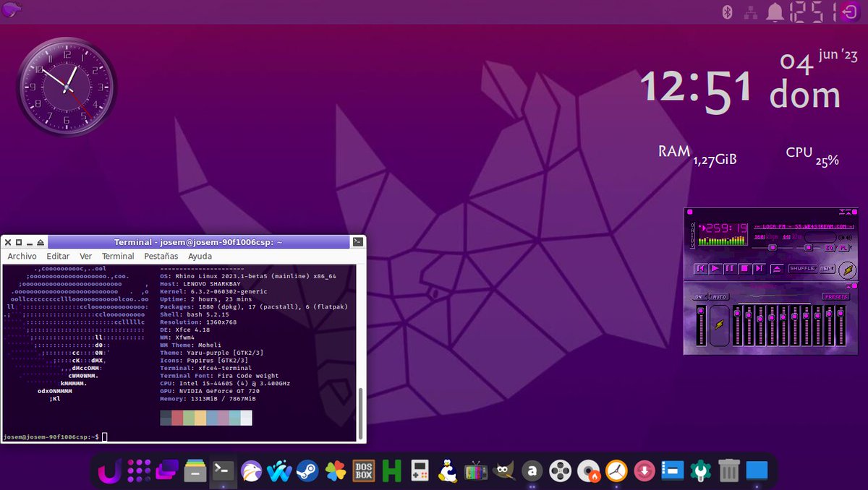This screenshot has width=868, height=490.
Task: Open the workspace switcher icon in the dock
Action: pyautogui.click(x=167, y=472)
